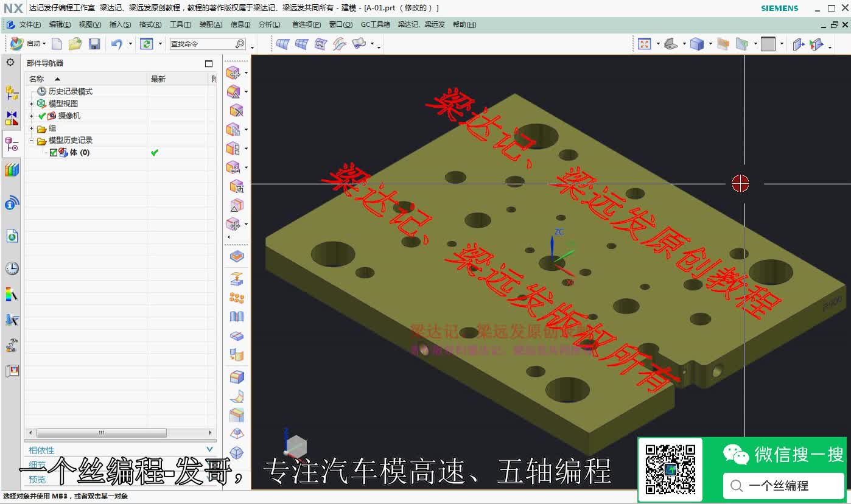Click the orange pattern feature icon

[x=237, y=298]
